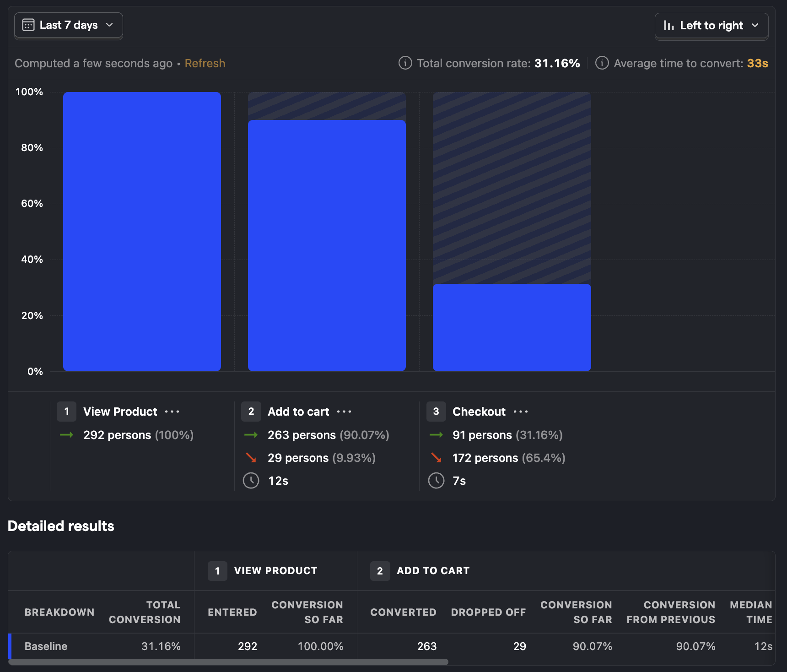787x672 pixels.
Task: Click the 292 persons converted link
Action: click(x=117, y=435)
